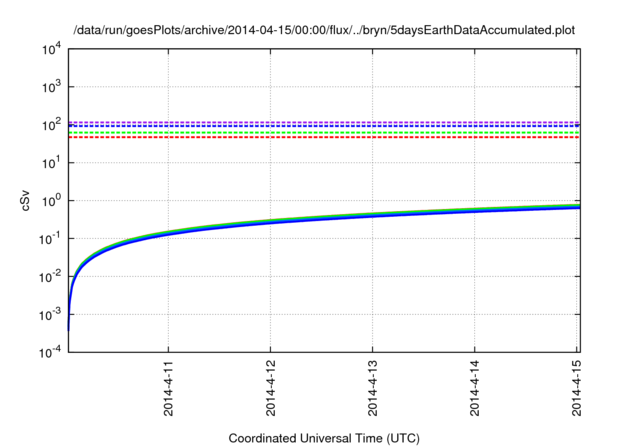Image resolution: width=640 pixels, height=448 pixels.
Task: Click the y-axis label 10^-4
Action: (x=49, y=352)
